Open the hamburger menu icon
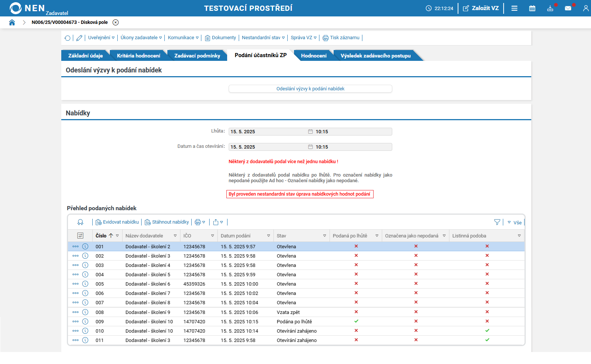Image resolution: width=591 pixels, height=364 pixels. [514, 8]
